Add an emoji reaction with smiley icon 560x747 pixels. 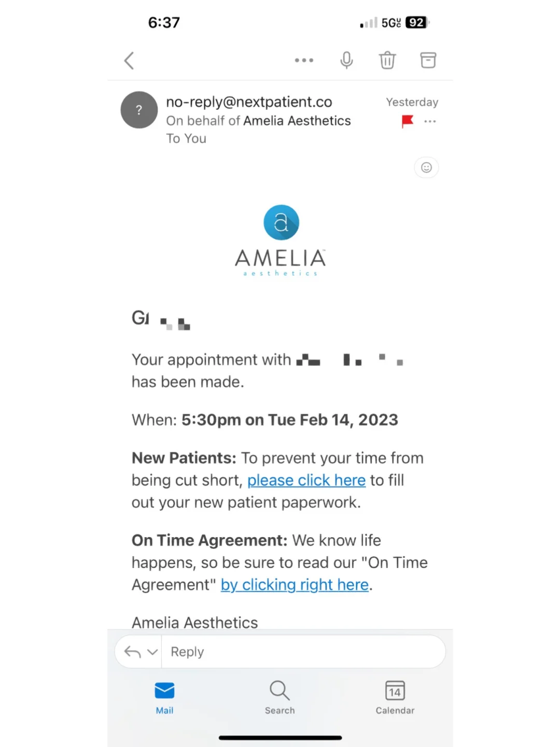coord(426,167)
